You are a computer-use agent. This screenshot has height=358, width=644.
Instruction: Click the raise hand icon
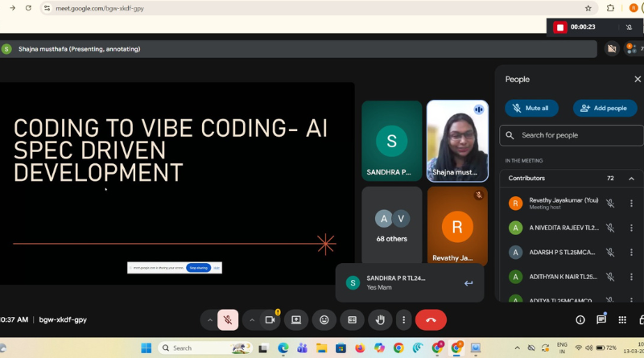point(379,319)
